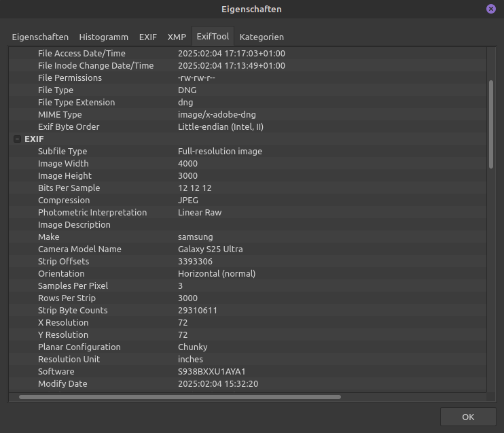
Task: Click the horizontal scrollbar thumb
Action: click(180, 397)
